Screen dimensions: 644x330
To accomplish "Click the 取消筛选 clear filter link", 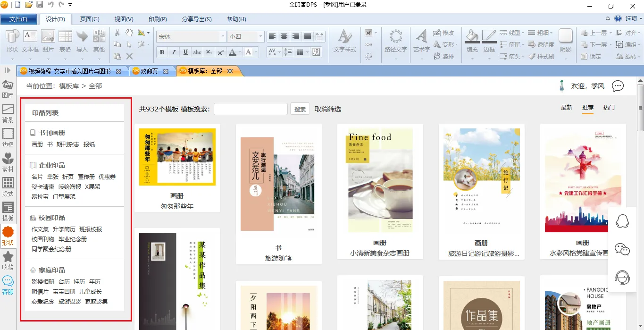I will click(328, 109).
